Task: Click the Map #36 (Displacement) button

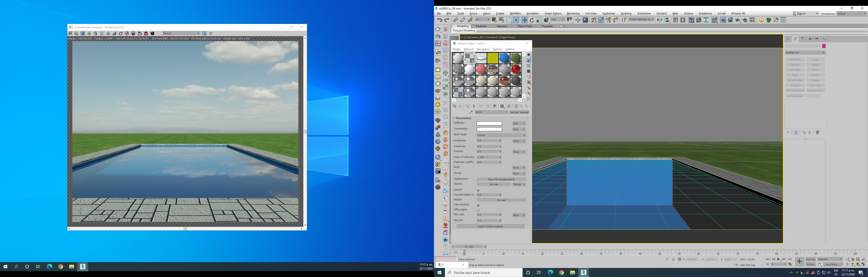Action: (x=501, y=179)
